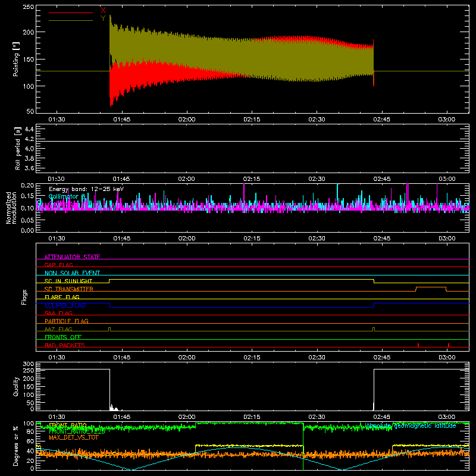Click the ECLIPSE_FLAG label
Image resolution: width=476 pixels, height=476 pixels.
65,305
